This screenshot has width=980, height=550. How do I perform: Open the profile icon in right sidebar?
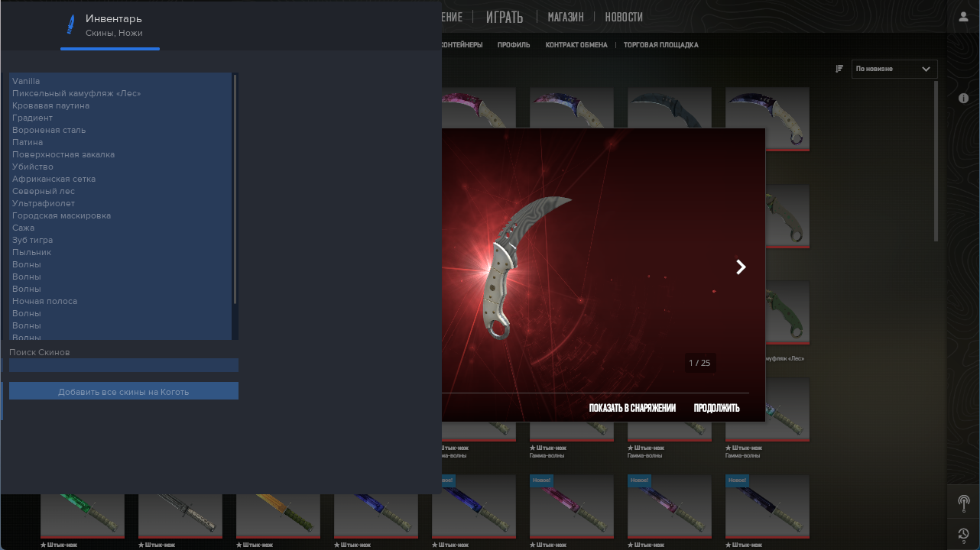point(963,17)
